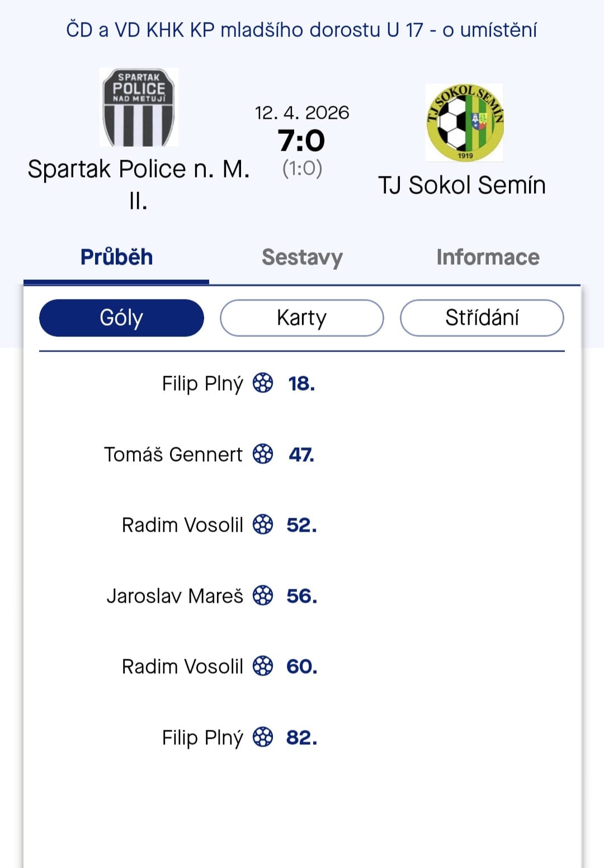This screenshot has height=868, width=604.
Task: Switch to the Sestavy tab
Action: [x=302, y=257]
